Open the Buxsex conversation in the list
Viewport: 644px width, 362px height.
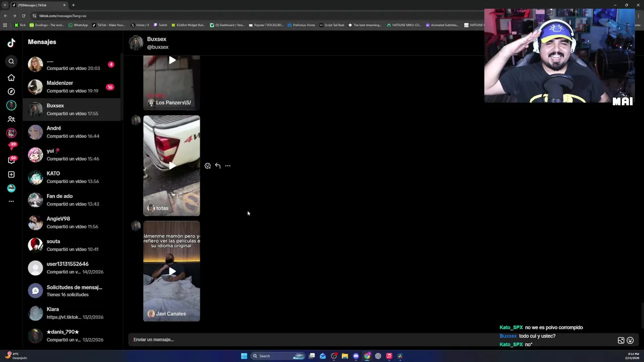72,109
